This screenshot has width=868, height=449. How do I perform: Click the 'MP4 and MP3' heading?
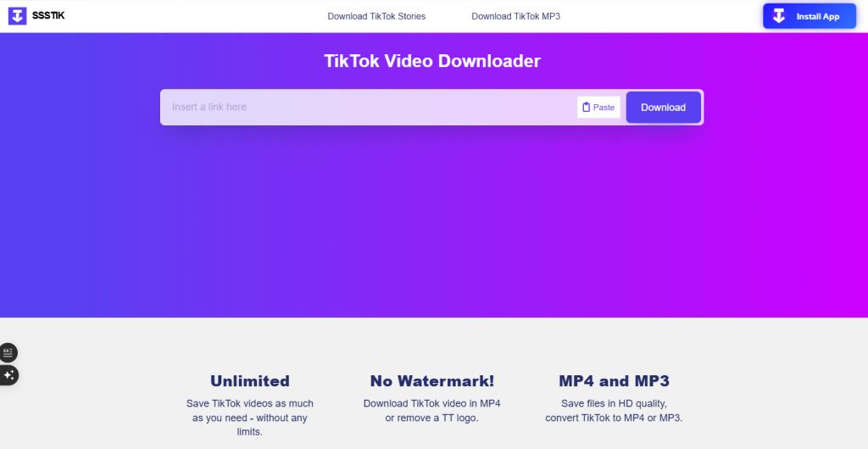pyautogui.click(x=614, y=381)
